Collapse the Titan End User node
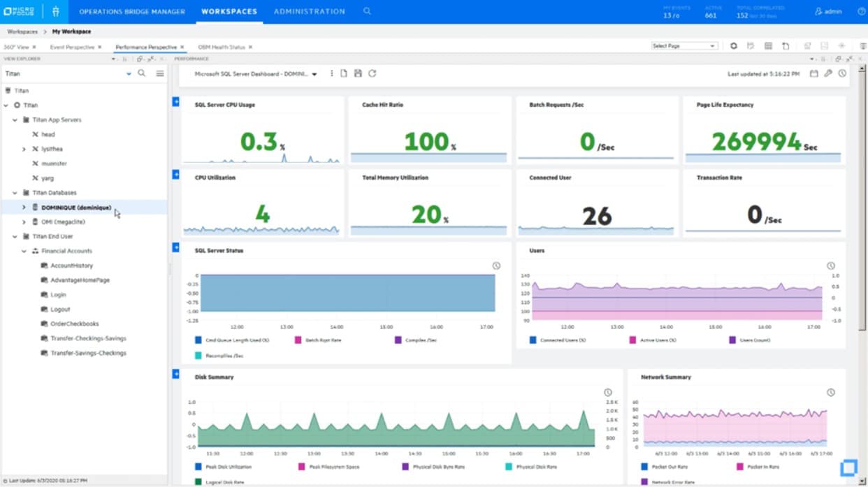 (x=15, y=236)
